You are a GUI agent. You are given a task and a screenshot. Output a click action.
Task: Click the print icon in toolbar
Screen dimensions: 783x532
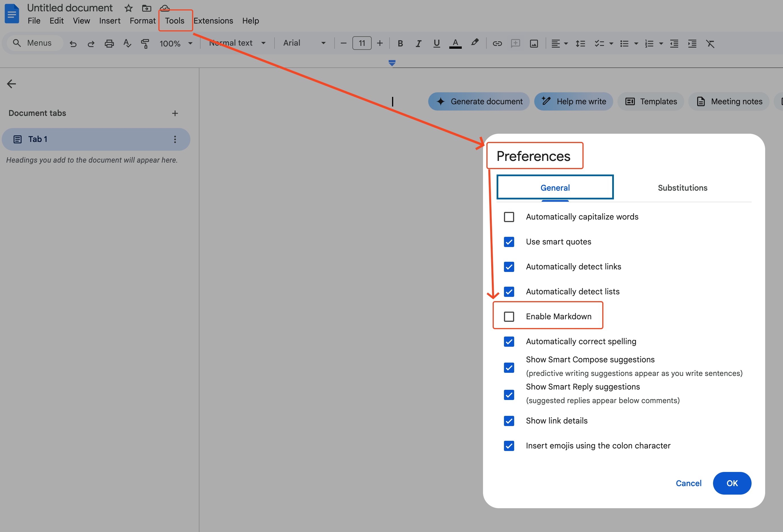(109, 43)
